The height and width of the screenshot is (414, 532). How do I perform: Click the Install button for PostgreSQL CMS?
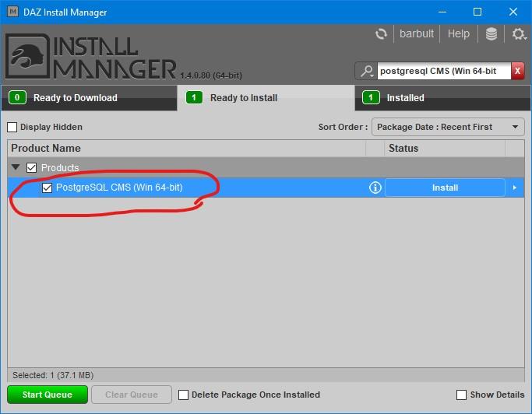445,188
